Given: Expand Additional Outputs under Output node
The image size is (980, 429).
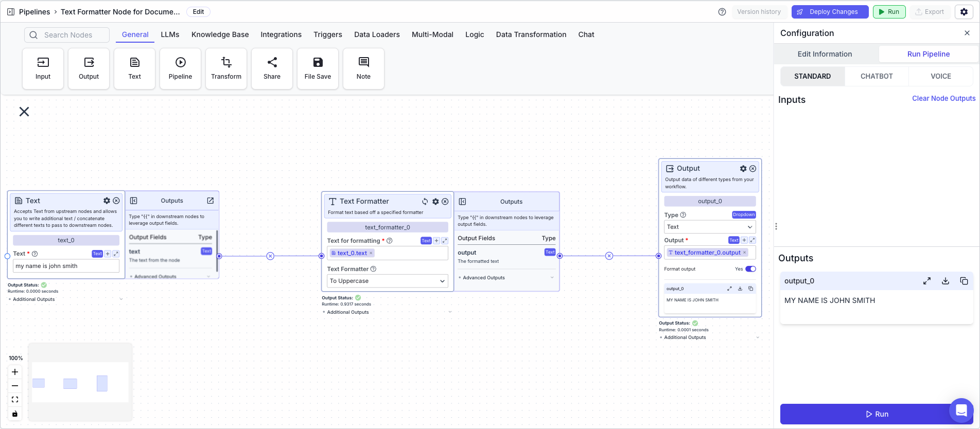Looking at the screenshot, I should click(x=710, y=337).
